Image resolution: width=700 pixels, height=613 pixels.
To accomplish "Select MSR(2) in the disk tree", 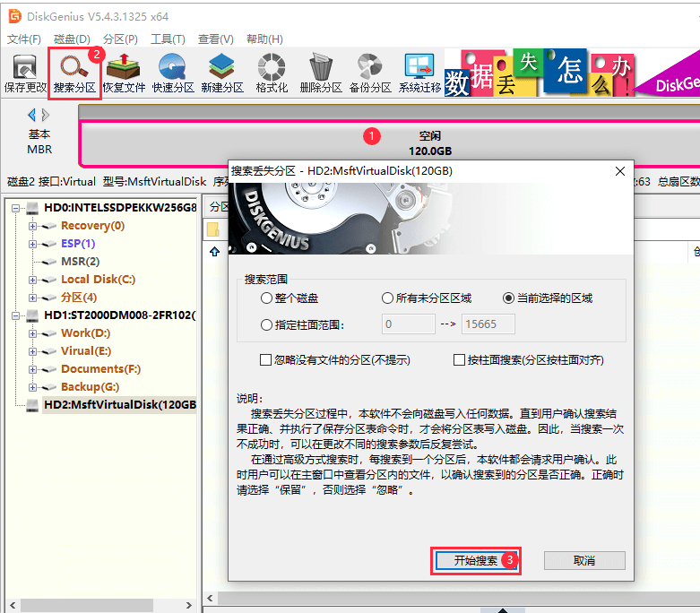I will point(81,261).
